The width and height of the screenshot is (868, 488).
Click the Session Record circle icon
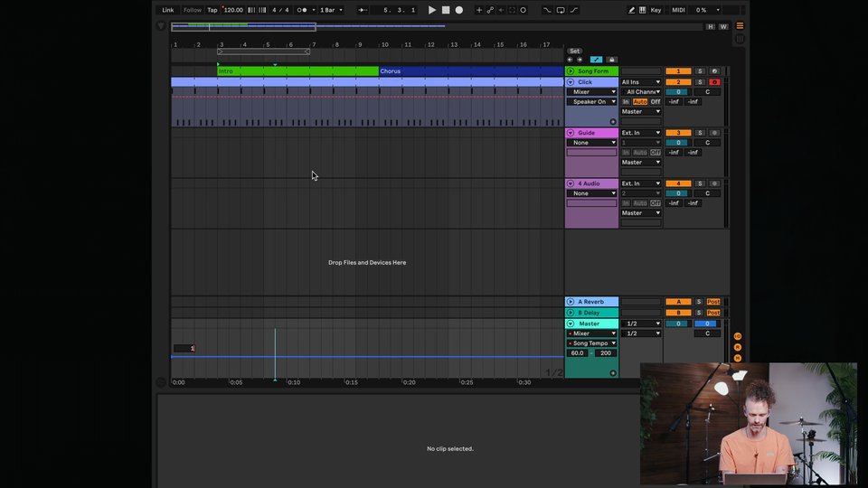(x=524, y=10)
